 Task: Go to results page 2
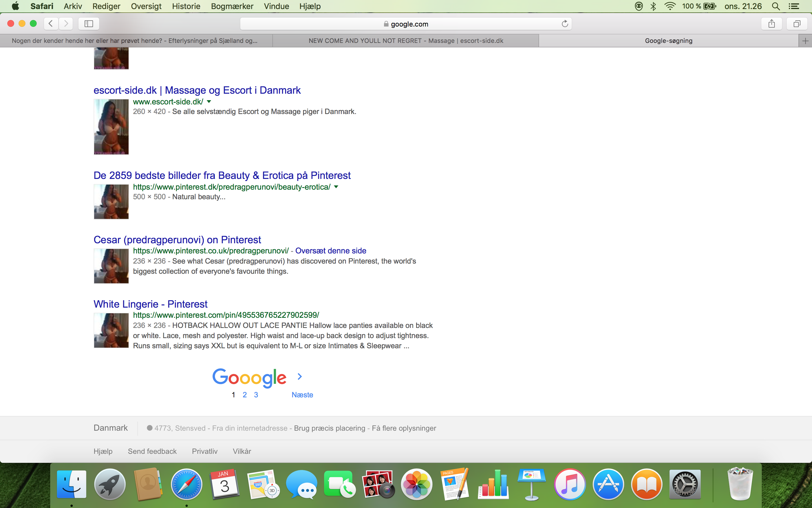pos(245,395)
